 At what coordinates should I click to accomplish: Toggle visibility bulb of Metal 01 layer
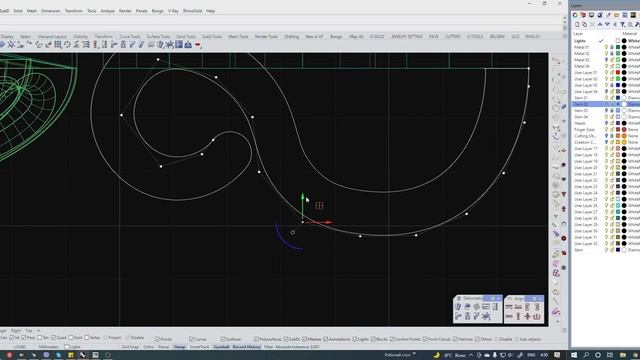click(x=607, y=47)
